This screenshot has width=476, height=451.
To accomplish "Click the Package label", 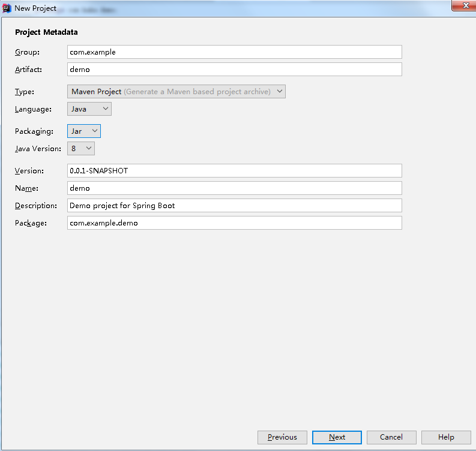I will coord(31,223).
